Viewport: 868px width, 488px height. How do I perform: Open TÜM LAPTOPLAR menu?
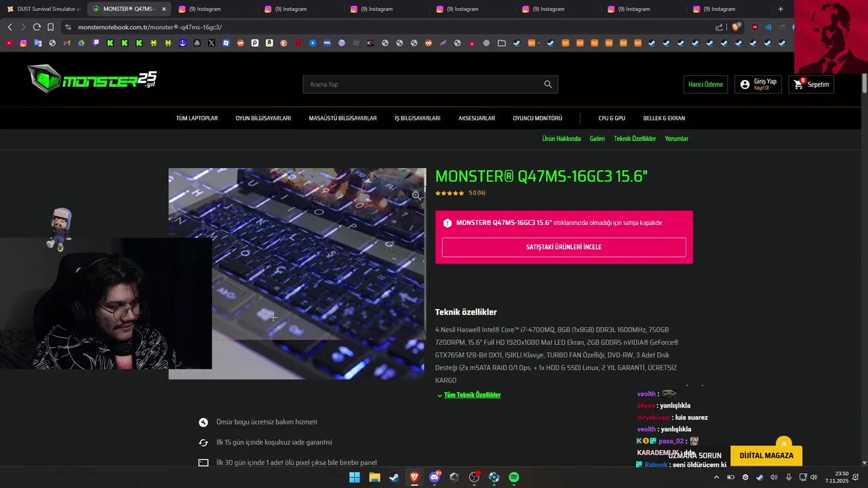tap(197, 118)
